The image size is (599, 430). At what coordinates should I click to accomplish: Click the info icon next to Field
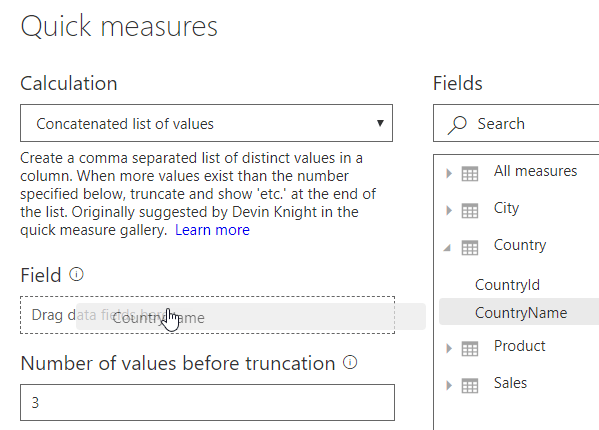pos(76,274)
